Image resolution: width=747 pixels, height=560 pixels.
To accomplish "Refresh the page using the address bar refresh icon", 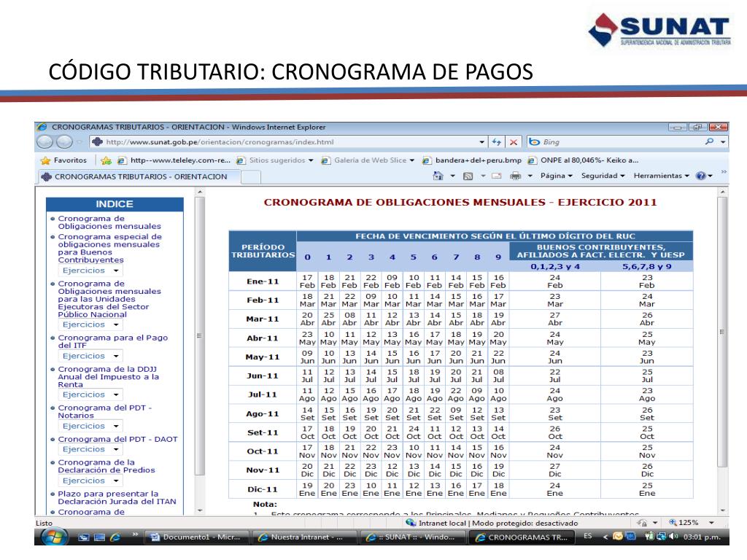I will pos(496,142).
